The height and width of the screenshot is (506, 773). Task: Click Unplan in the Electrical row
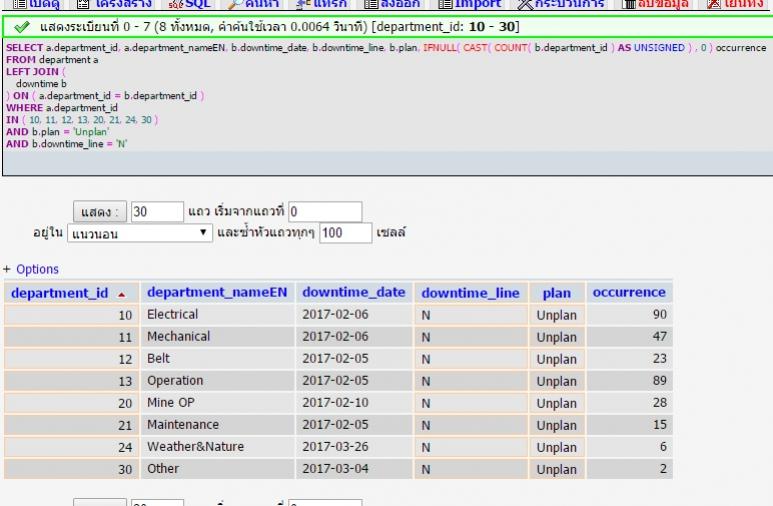point(557,315)
